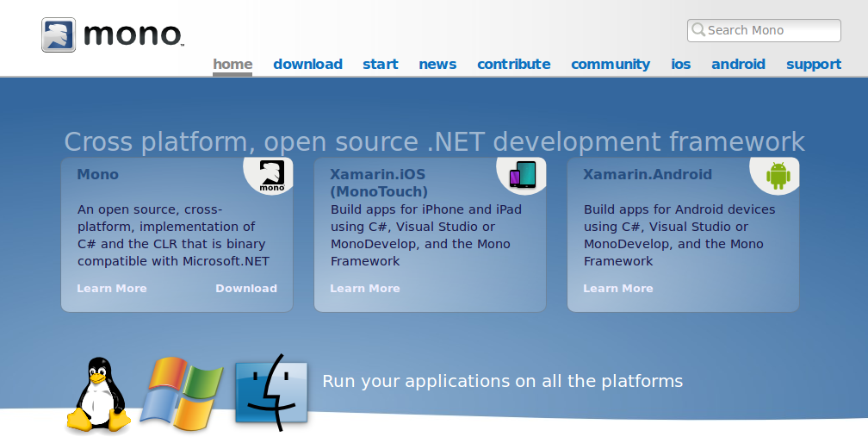Screen dimensions: 868x443
Task: Click 'Run your applications on all the platforms' text
Action: pyautogui.click(x=503, y=381)
